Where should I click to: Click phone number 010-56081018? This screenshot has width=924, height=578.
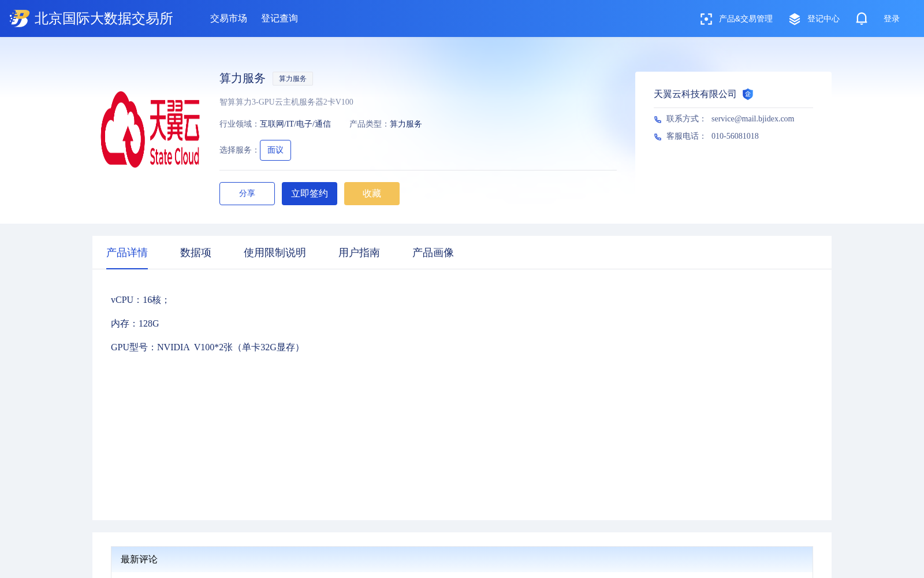[735, 136]
